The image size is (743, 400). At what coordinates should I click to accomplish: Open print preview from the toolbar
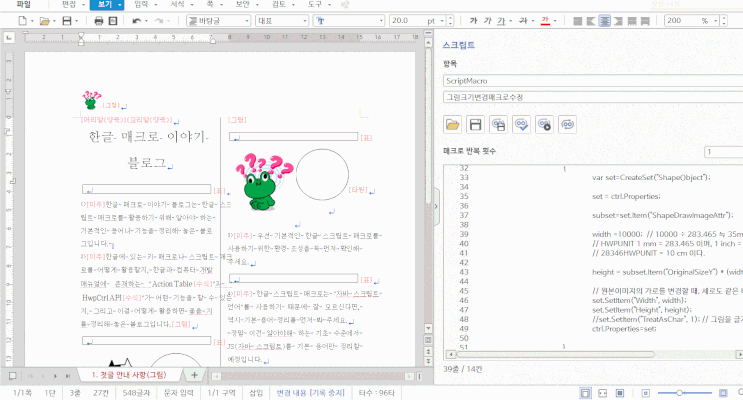(113, 21)
